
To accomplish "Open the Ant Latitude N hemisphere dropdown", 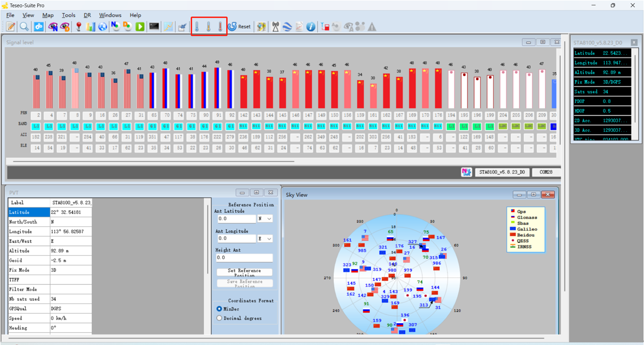I will [265, 219].
